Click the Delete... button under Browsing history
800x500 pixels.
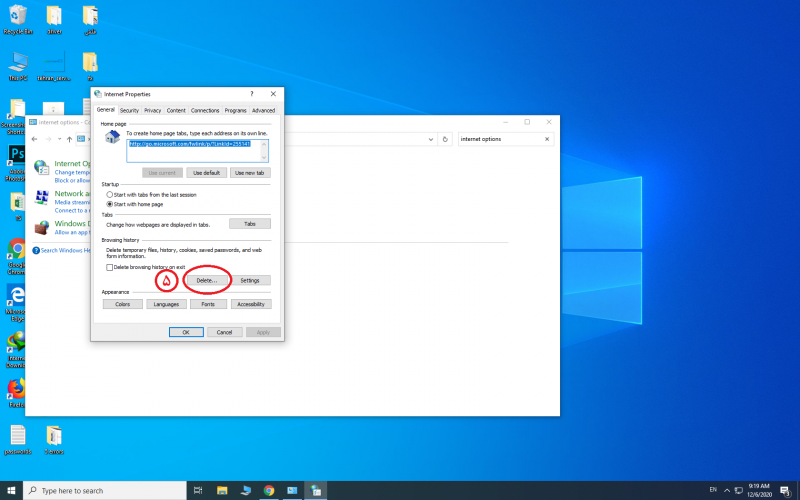click(x=207, y=280)
